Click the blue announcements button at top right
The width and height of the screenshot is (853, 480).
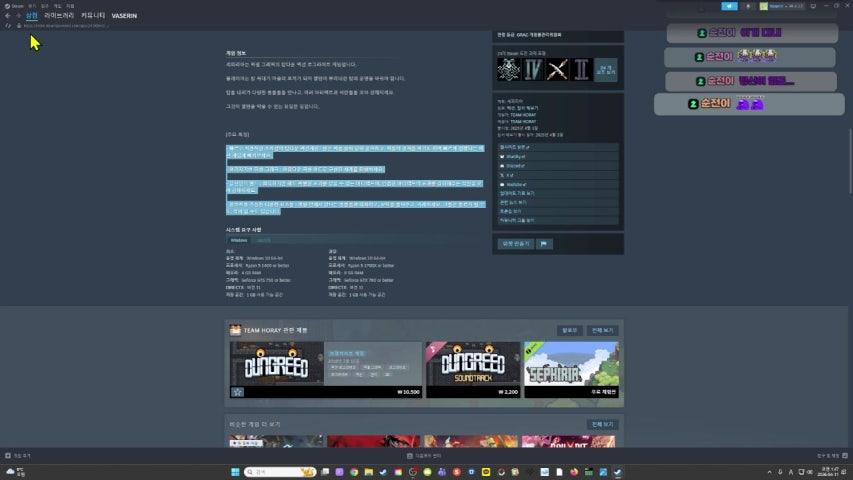pos(729,6)
